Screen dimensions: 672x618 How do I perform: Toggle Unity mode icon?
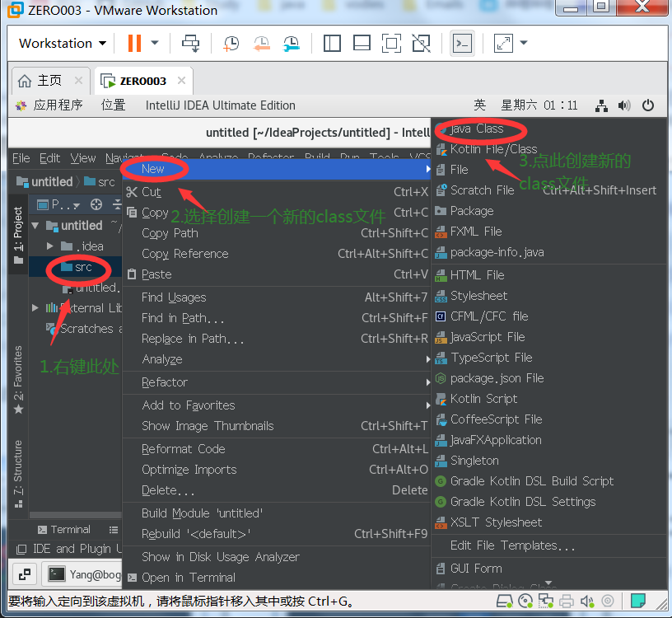click(422, 43)
